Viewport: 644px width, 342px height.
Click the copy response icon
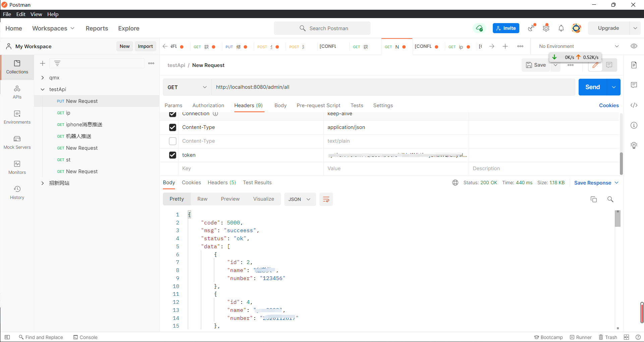[x=593, y=199]
